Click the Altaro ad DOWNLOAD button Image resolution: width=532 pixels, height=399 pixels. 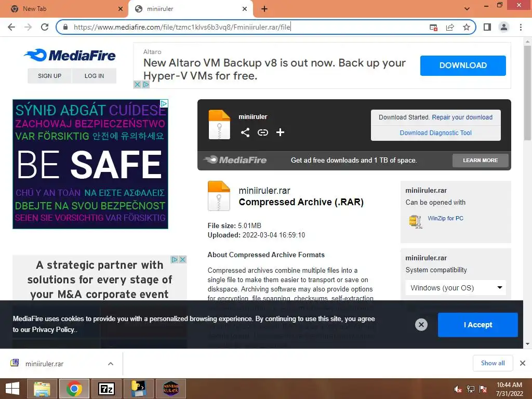pyautogui.click(x=463, y=65)
